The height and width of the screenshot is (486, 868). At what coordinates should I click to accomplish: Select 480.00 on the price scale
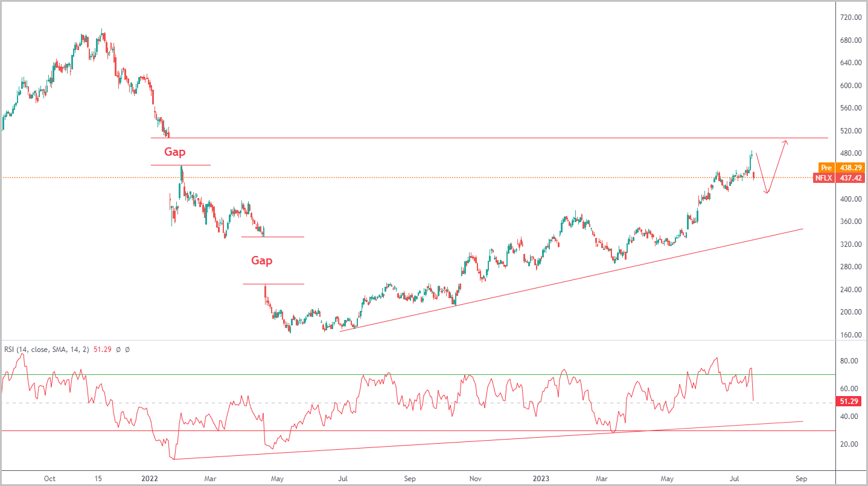tap(850, 153)
